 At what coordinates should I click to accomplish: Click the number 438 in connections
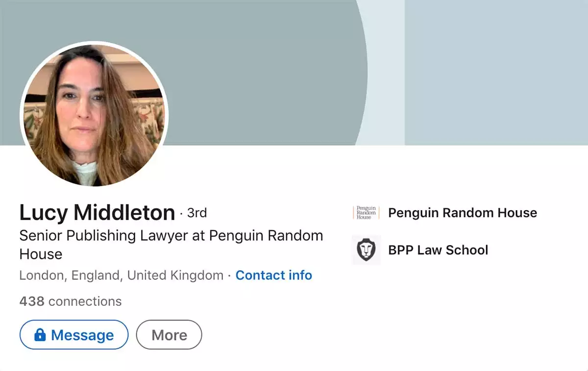(32, 301)
